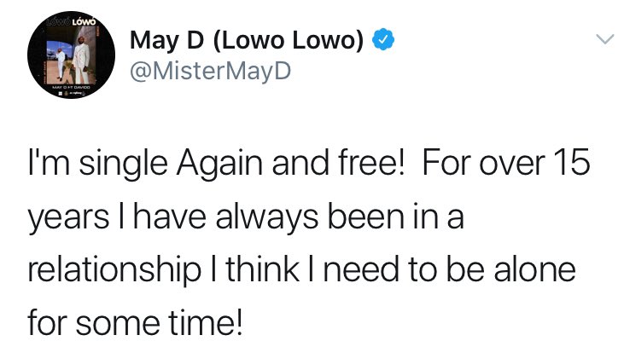Open May D's profile avatar
This screenshot has width=624, height=364.
[x=67, y=61]
